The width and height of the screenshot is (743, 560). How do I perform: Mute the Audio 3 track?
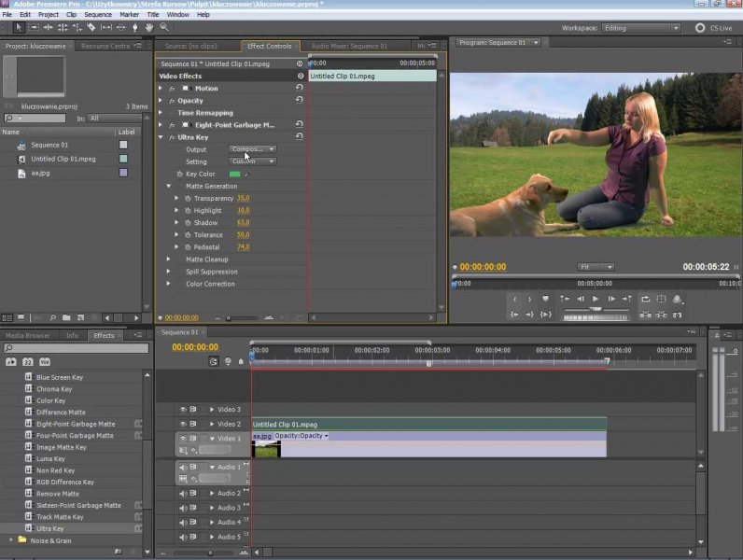point(183,508)
